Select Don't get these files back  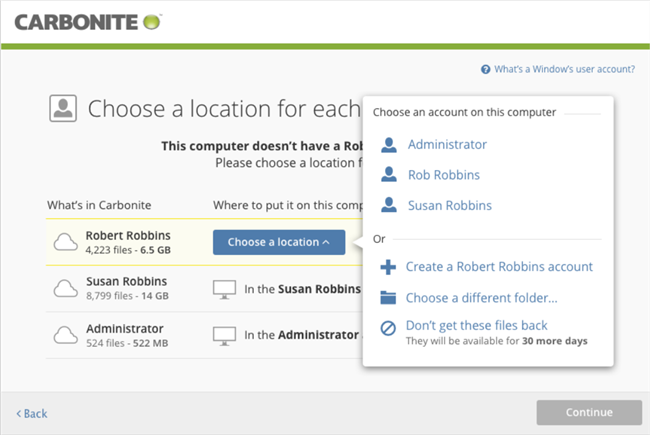point(476,326)
